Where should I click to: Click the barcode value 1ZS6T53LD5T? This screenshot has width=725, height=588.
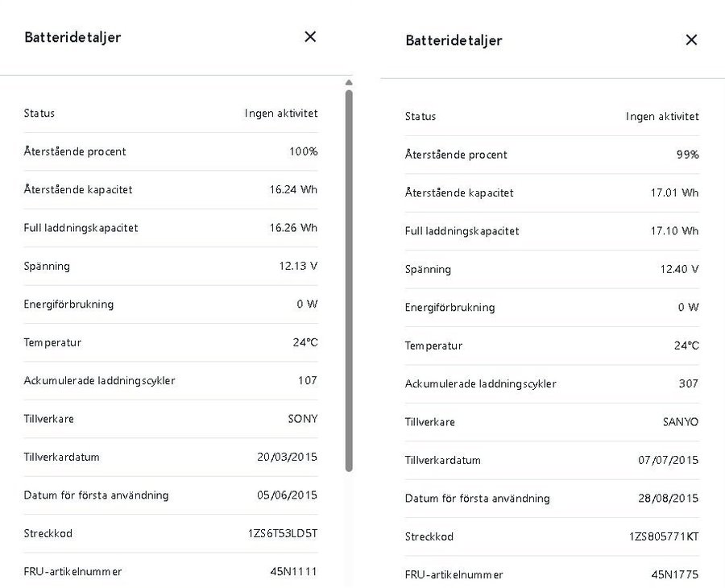click(x=283, y=533)
